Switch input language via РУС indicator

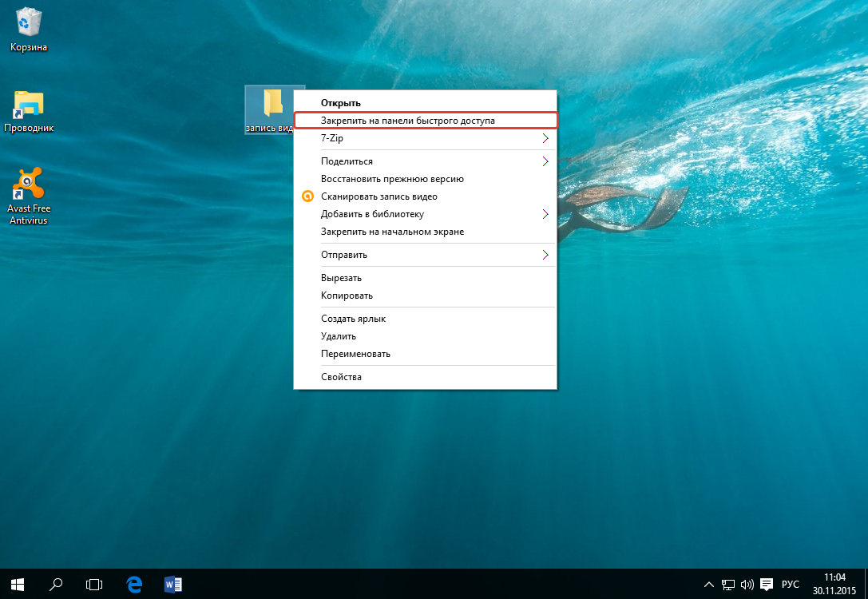coord(790,584)
